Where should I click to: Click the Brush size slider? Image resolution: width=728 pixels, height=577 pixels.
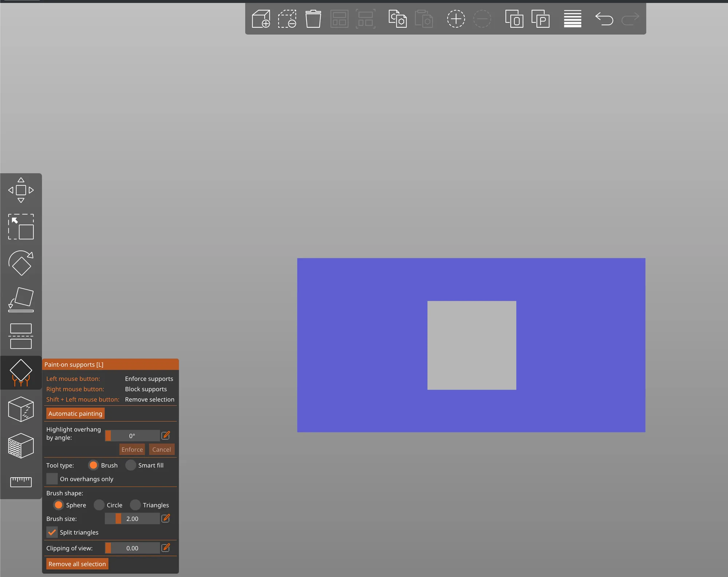point(132,519)
